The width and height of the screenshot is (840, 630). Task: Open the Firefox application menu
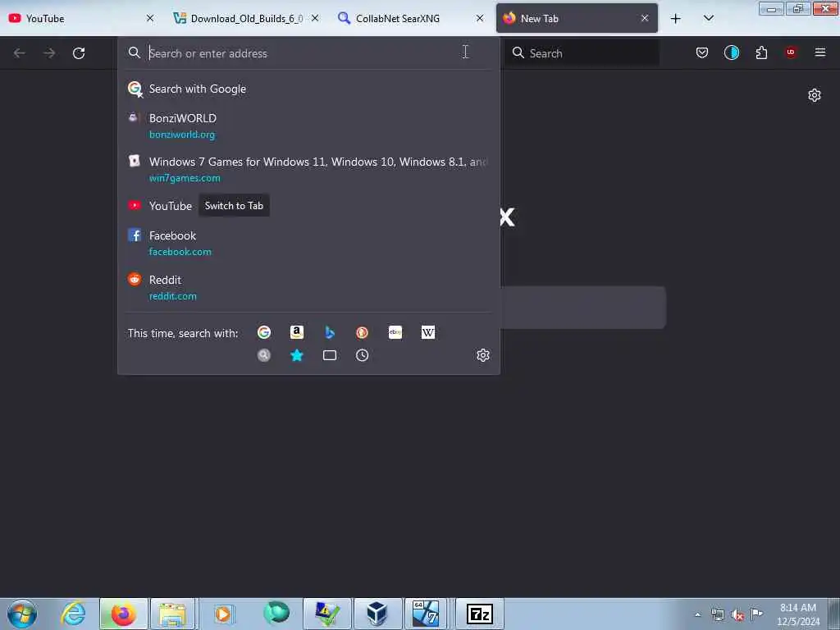coord(820,52)
